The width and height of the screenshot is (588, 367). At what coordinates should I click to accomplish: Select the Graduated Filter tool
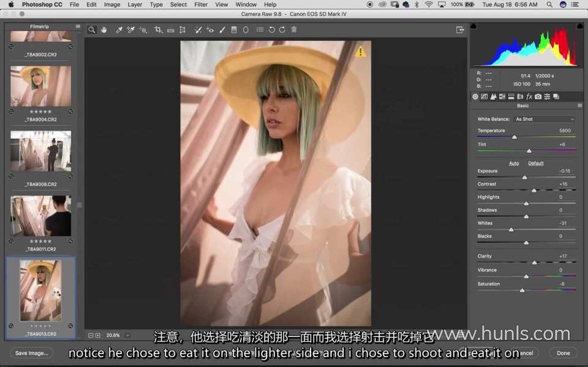click(234, 29)
